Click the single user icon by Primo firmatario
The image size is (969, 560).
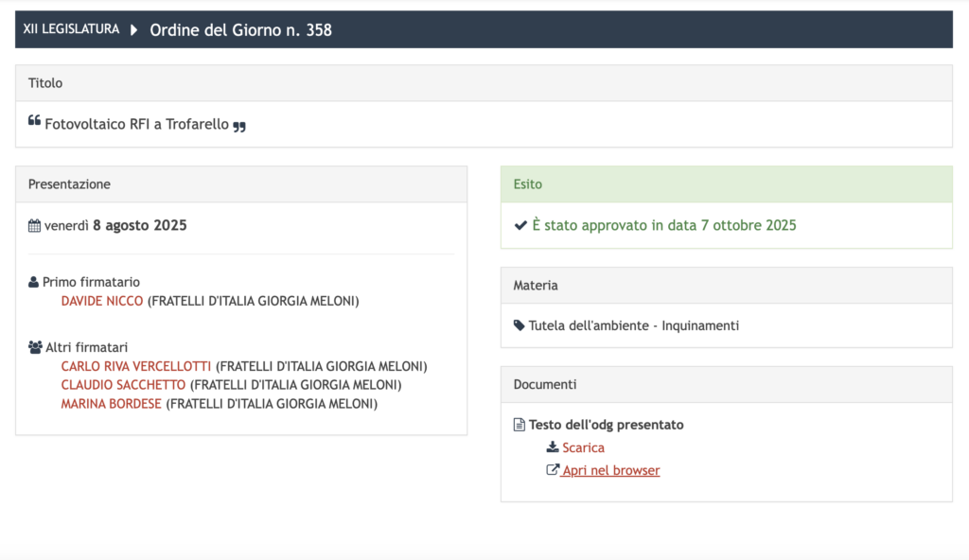[34, 282]
